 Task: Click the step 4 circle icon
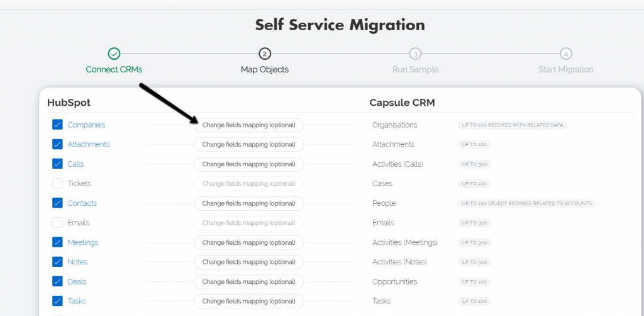[x=566, y=54]
